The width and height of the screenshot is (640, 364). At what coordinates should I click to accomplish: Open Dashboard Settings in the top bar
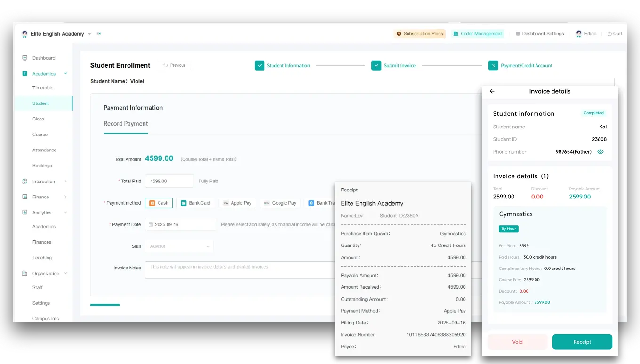pyautogui.click(x=540, y=33)
